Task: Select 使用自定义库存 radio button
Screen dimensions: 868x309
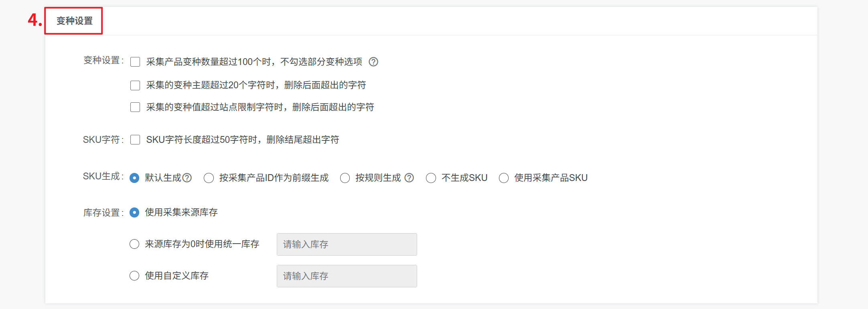Action: pos(134,276)
